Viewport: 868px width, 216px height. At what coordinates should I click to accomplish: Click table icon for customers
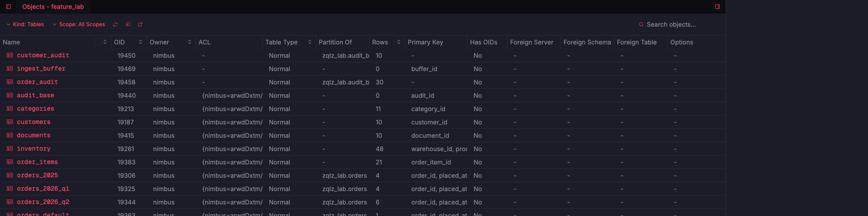(10, 122)
